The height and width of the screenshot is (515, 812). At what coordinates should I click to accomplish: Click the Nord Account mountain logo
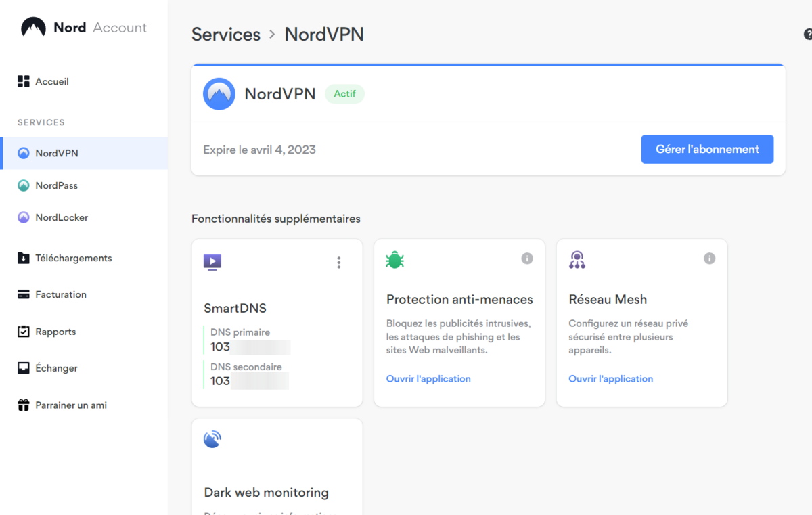tap(34, 27)
